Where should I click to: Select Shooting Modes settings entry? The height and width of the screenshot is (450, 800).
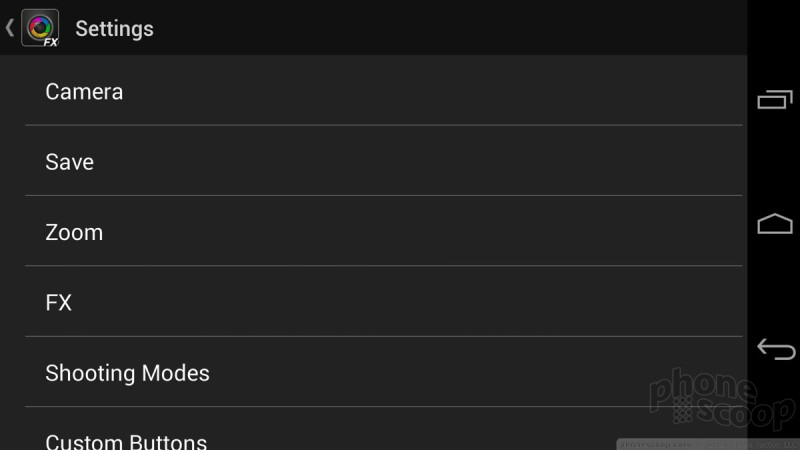384,372
